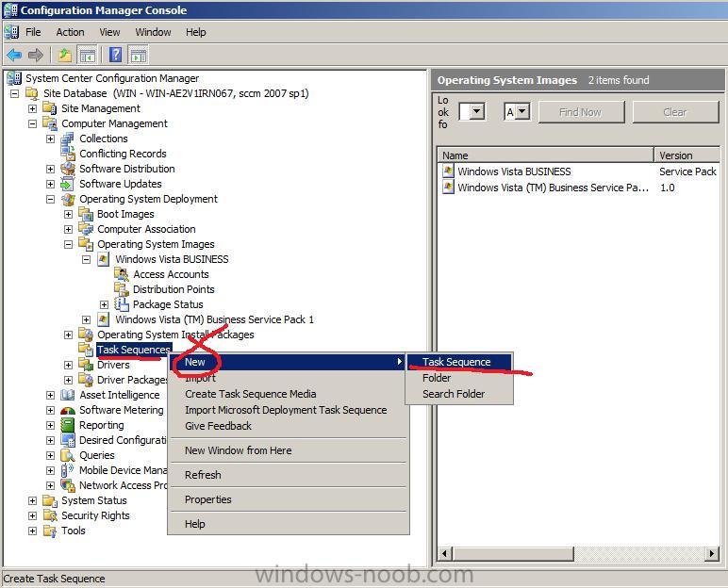Click the Package Status icon
The height and width of the screenshot is (588, 728).
pyautogui.click(x=122, y=304)
